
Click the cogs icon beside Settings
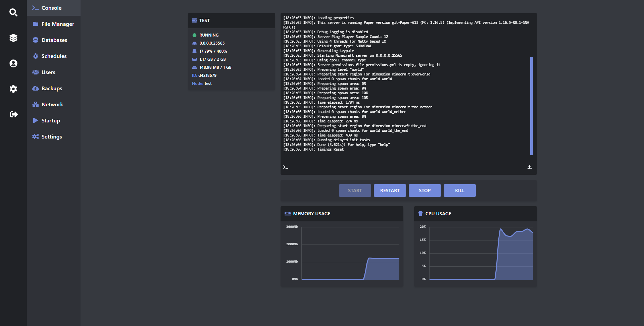click(x=36, y=137)
